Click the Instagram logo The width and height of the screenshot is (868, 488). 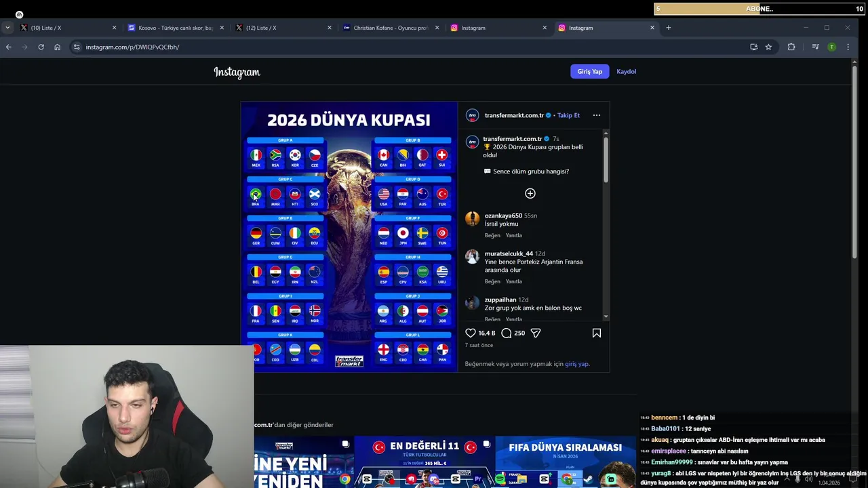(237, 72)
